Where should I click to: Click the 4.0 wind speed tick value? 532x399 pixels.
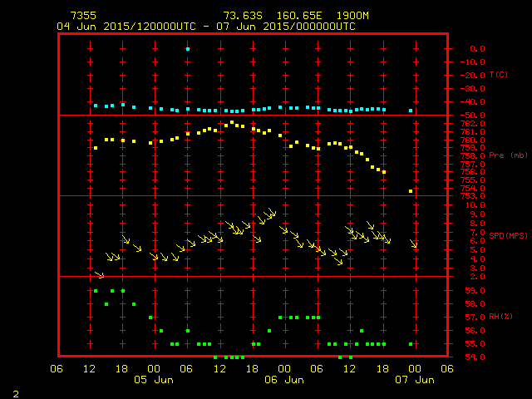(x=477, y=259)
